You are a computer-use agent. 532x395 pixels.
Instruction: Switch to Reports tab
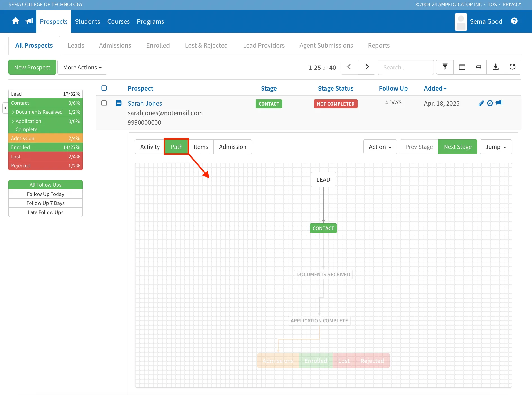[379, 45]
